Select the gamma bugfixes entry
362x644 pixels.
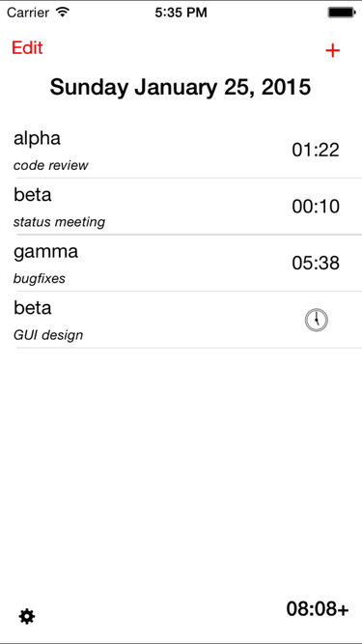[x=181, y=264]
